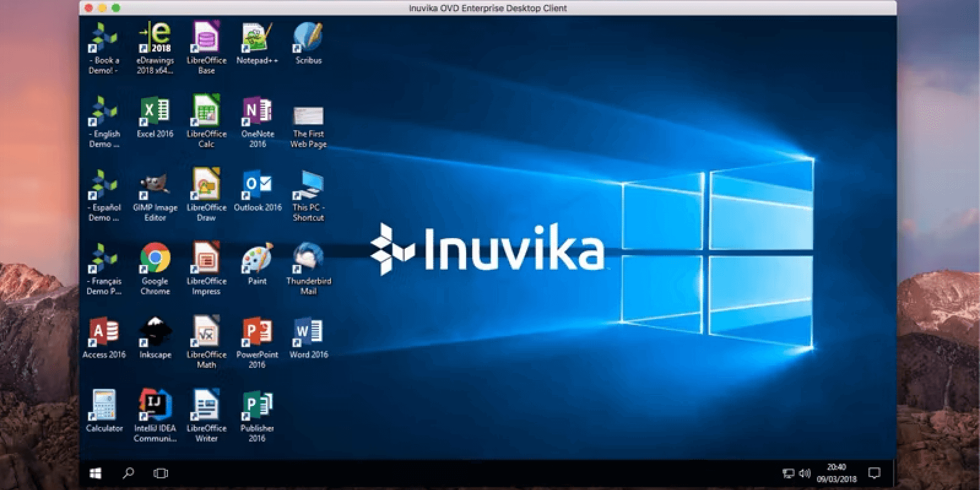Launch Outlook 2016 icon
This screenshot has width=980, height=490.
258,191
